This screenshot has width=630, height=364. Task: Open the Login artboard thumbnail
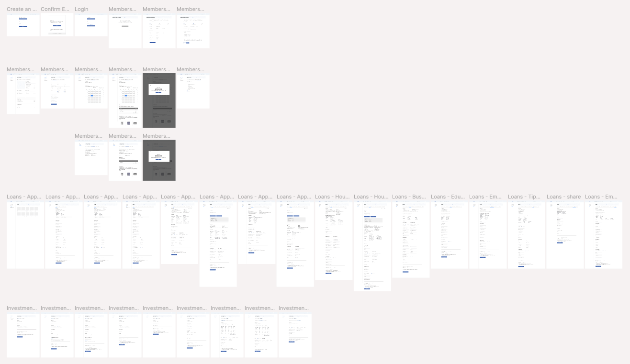click(x=91, y=25)
